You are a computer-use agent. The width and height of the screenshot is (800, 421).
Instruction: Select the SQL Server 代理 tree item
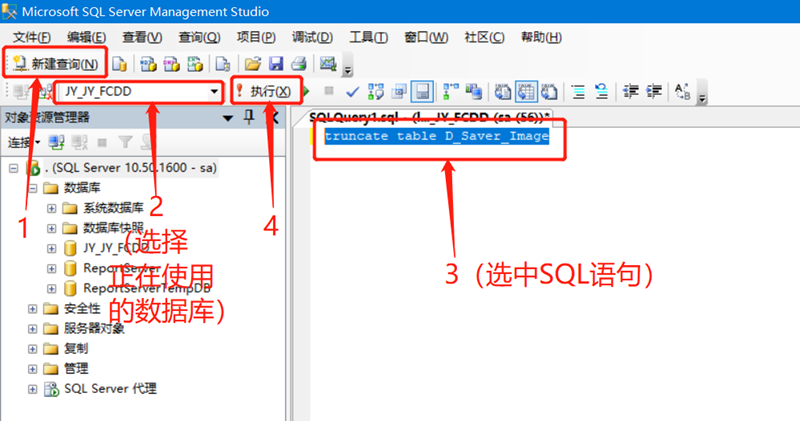click(x=110, y=388)
